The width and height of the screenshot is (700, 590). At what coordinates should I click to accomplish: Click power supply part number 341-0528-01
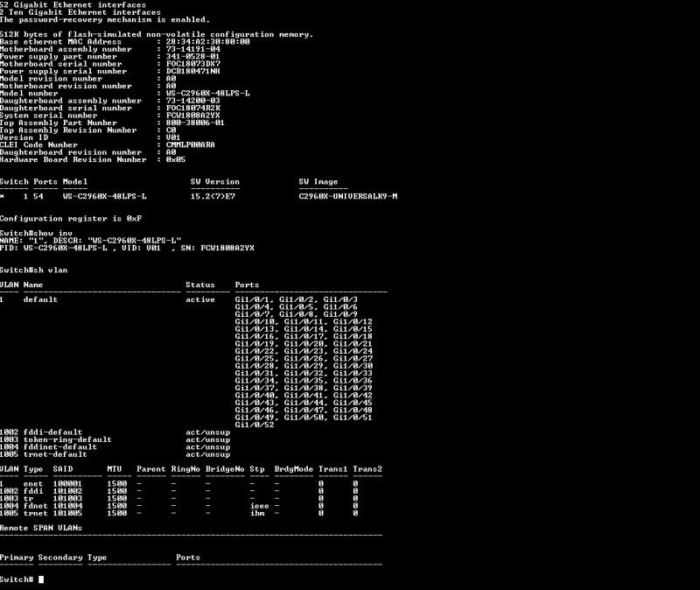(192, 56)
